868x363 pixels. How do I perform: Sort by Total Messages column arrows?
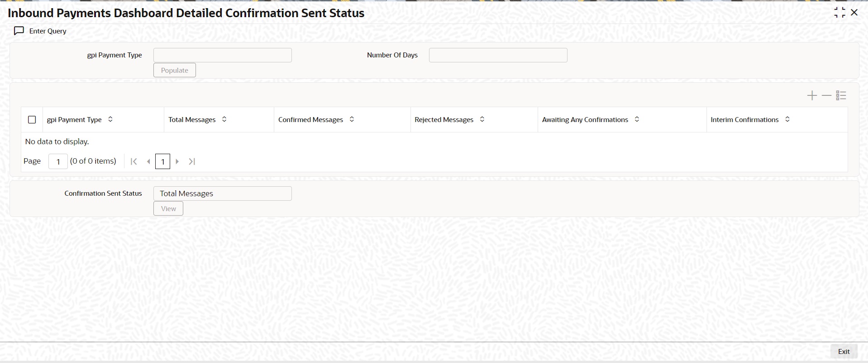point(224,119)
